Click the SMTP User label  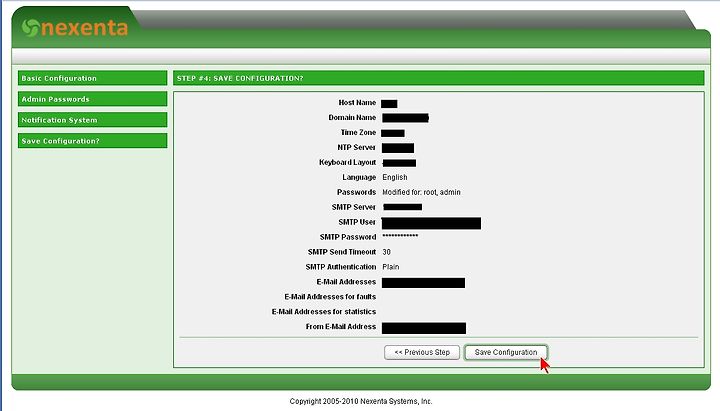(x=357, y=222)
